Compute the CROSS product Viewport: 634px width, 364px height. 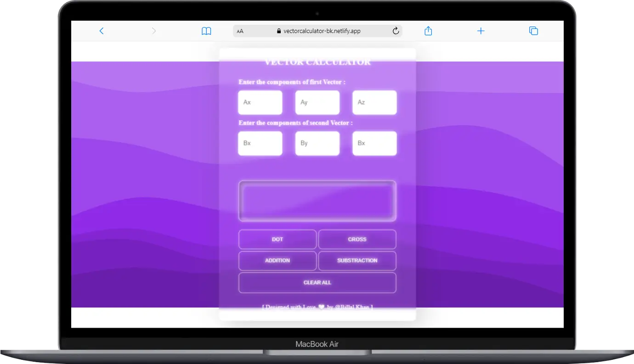coord(357,239)
